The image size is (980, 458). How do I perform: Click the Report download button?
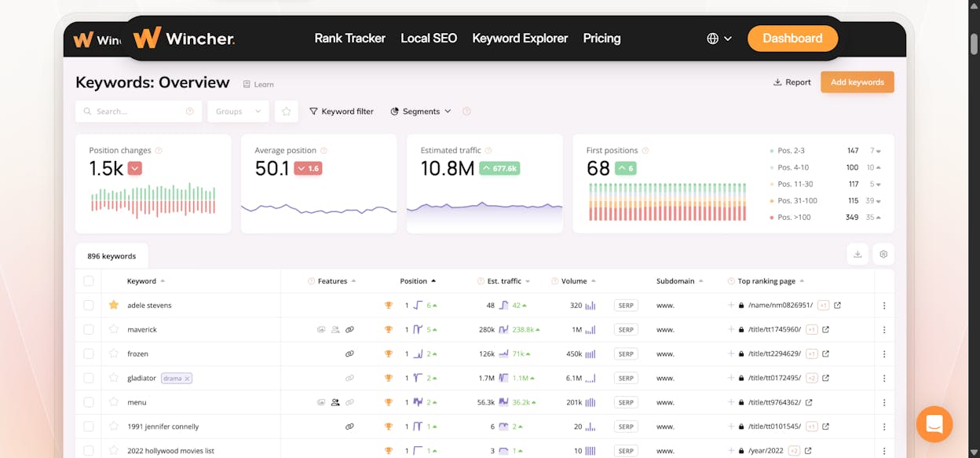[792, 82]
